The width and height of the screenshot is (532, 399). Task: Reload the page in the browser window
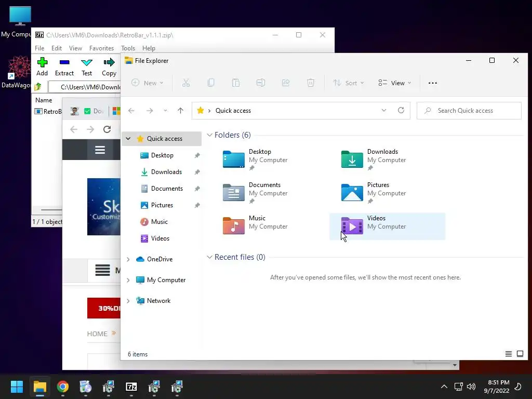[x=107, y=129]
